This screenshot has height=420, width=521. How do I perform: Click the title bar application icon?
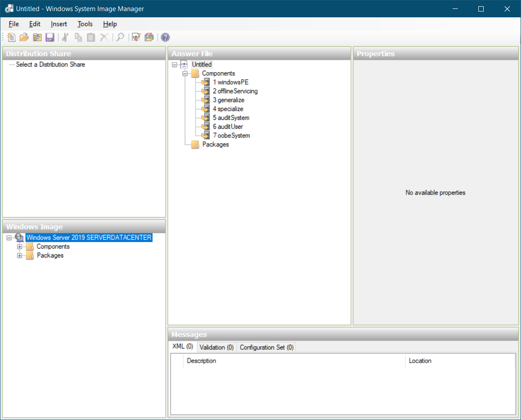click(x=9, y=8)
